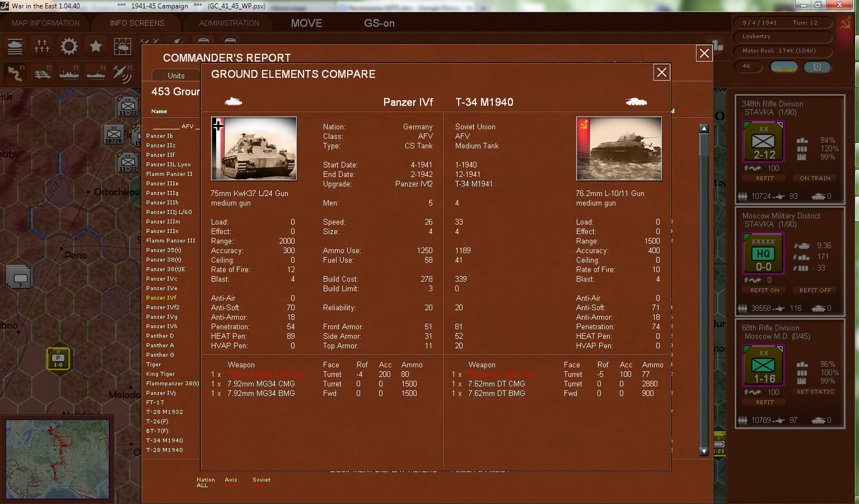This screenshot has width=859, height=504.
Task: Click the scrollbar up arrow in compare window
Action: 704,128
